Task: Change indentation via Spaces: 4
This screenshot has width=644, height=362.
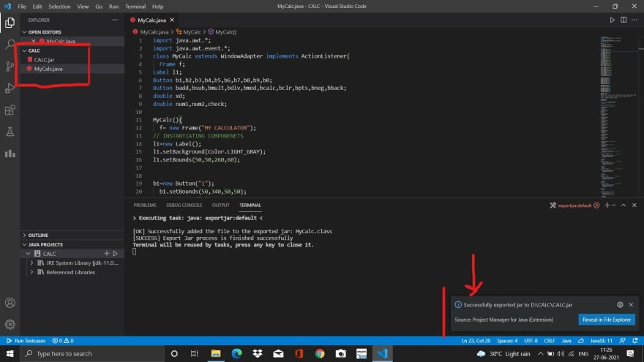Action: pyautogui.click(x=507, y=341)
